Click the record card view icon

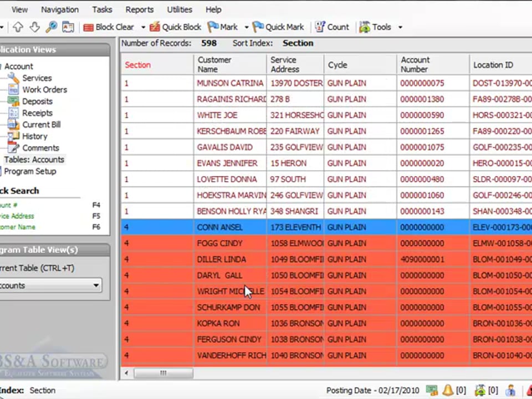tap(68, 27)
